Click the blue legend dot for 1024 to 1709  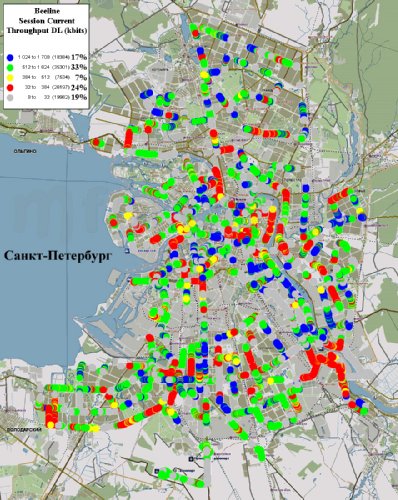10,57
